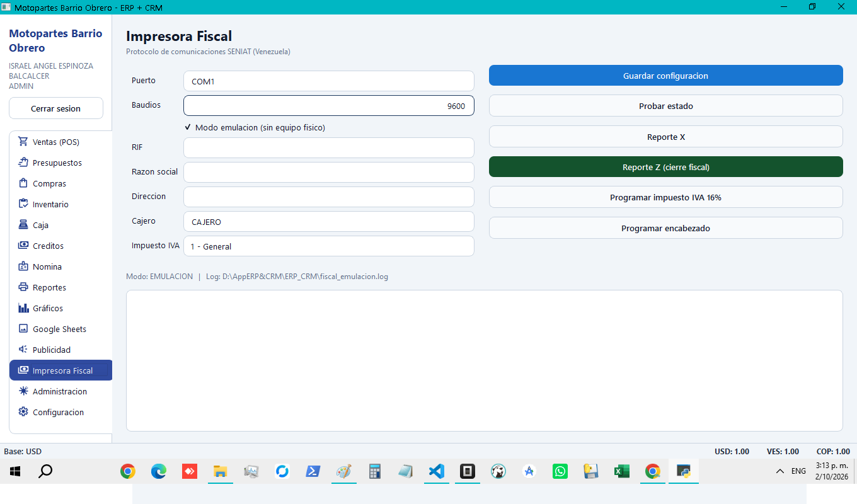Screen dimensions: 857x504
Task: Select the Caja cash register icon
Action: click(23, 225)
